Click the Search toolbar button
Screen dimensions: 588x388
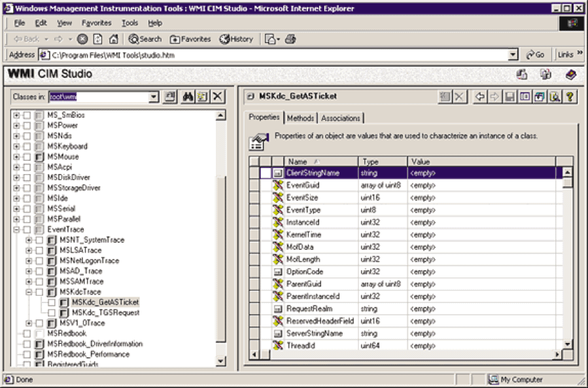coord(145,39)
